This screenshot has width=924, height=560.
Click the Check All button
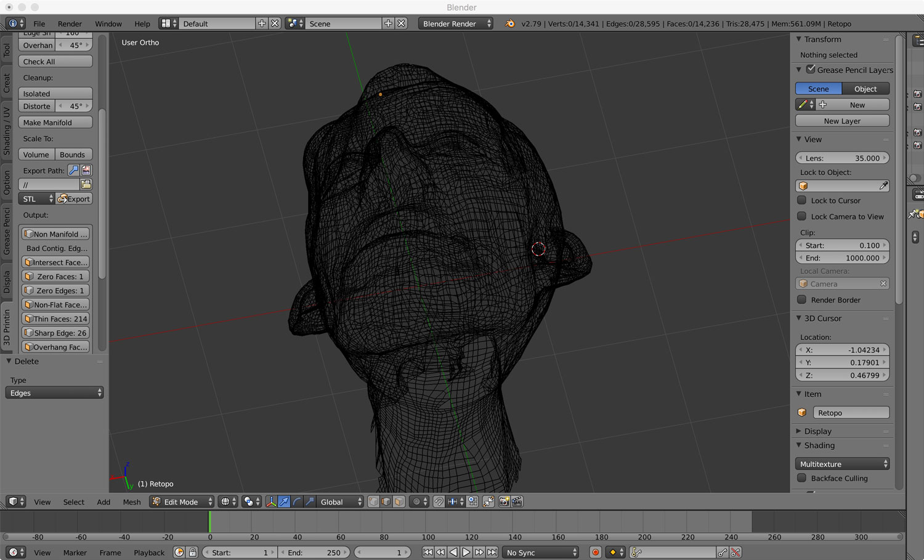[55, 62]
